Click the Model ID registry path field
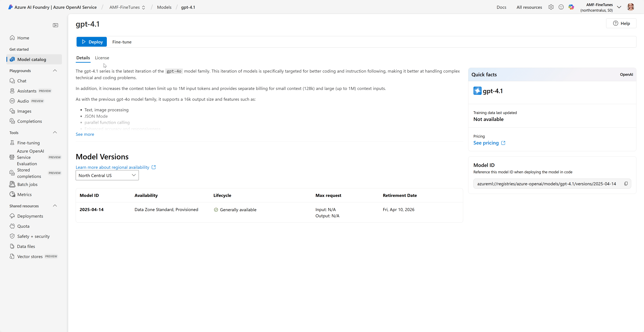This screenshot has height=332, width=644. 552,184
